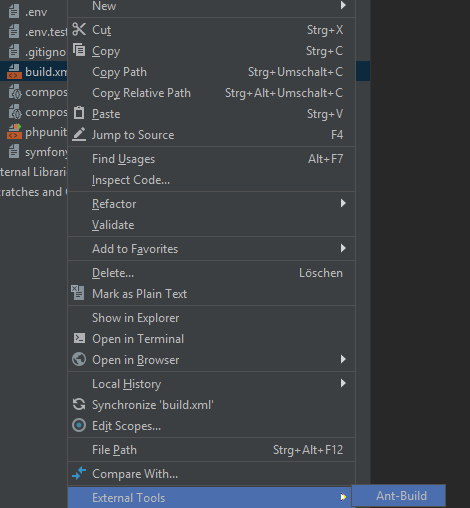Click the scissors Cut icon

[x=79, y=29]
